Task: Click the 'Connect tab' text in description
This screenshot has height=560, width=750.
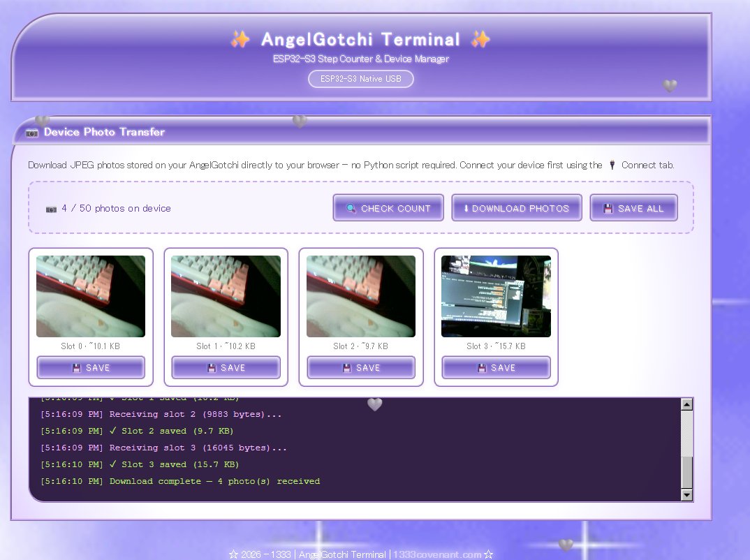Action: coord(647,165)
